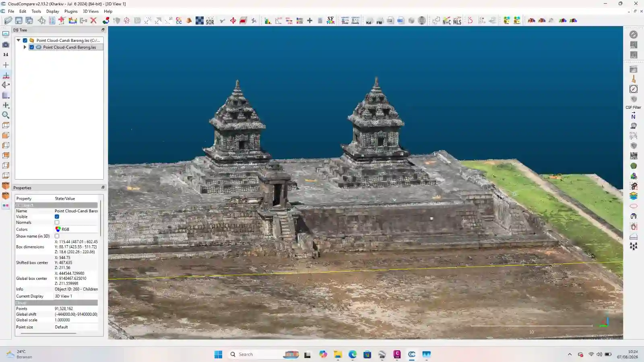The height and width of the screenshot is (362, 644).
Task: Collapse the top-level Point Cloud-Candi Barong.las folder
Action: [x=19, y=40]
